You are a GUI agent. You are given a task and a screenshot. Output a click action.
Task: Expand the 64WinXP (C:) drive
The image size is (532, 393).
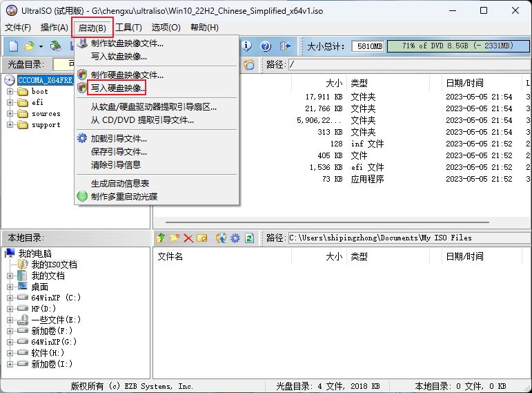pos(10,298)
